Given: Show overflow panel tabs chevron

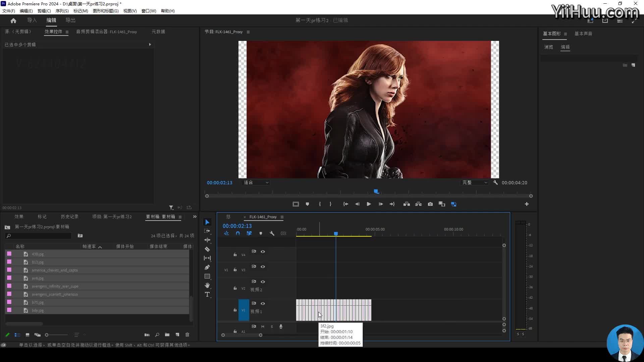Looking at the screenshot, I should (x=195, y=217).
